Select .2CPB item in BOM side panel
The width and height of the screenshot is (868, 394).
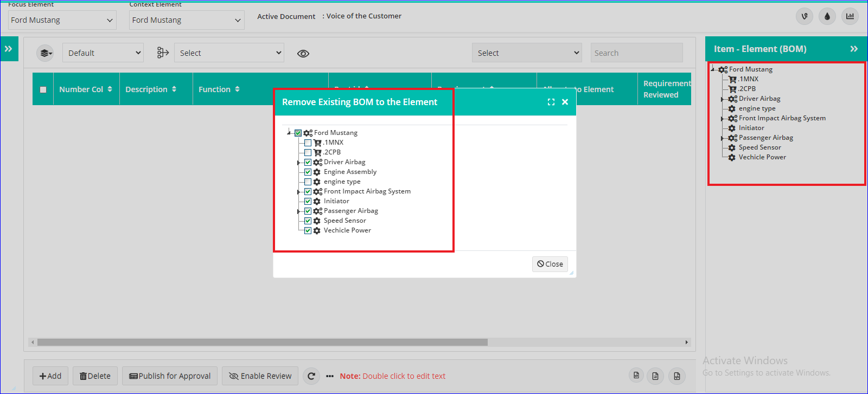coord(747,89)
